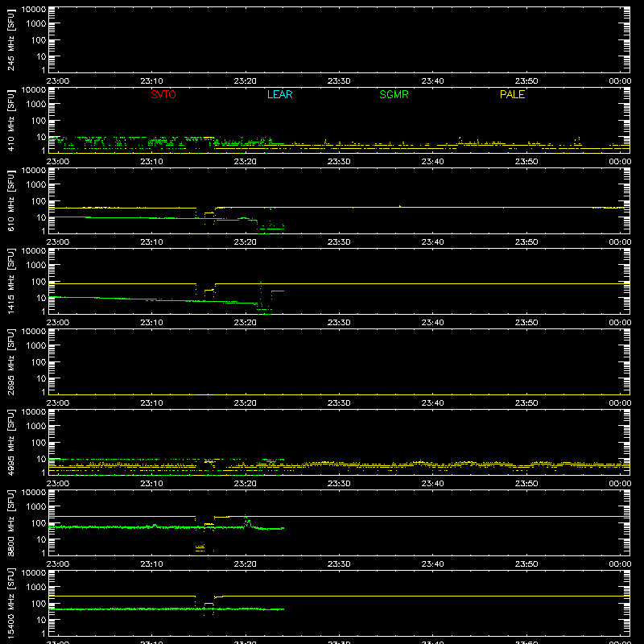Click 23:30 label under the 4995 MHz panel

point(339,484)
